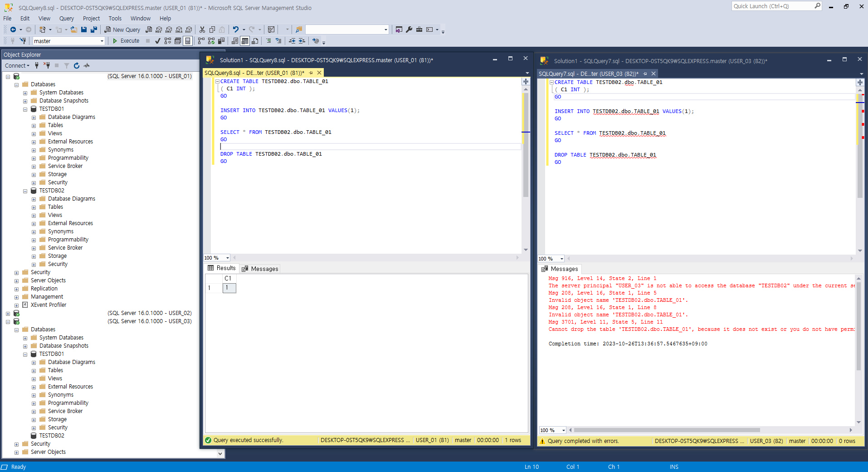Click the Properties wrench icon
The width and height of the screenshot is (868, 472).
[x=409, y=29]
